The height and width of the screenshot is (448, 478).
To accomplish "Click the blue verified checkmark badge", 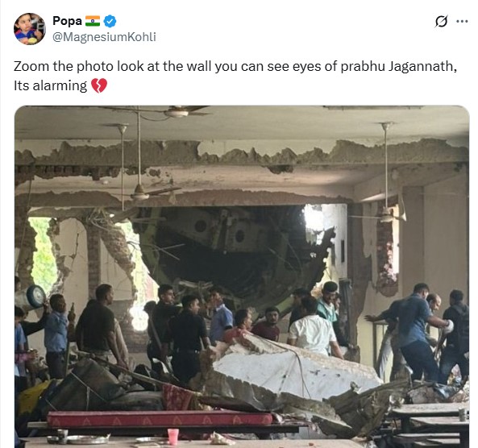I will [110, 21].
